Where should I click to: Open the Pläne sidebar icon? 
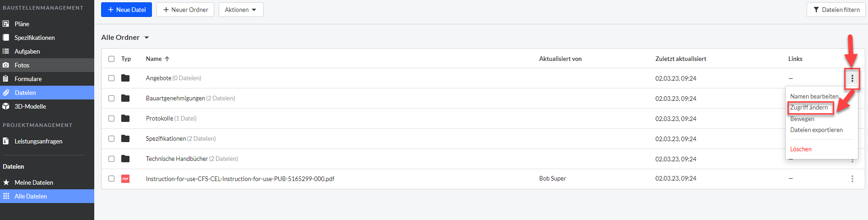pyautogui.click(x=6, y=24)
